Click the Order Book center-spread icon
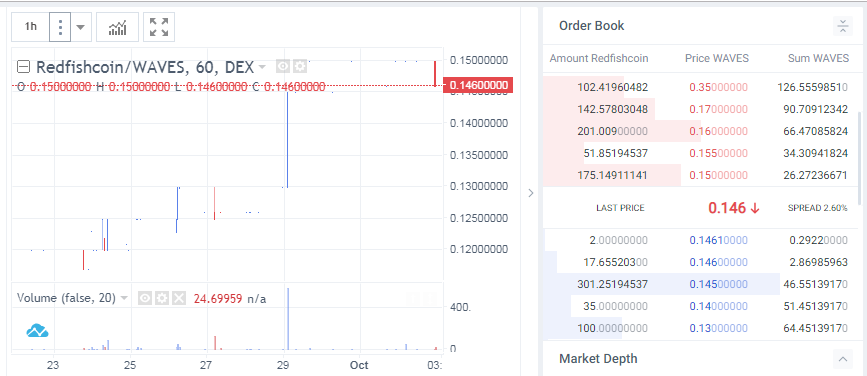This screenshot has width=867, height=376. coord(842,26)
